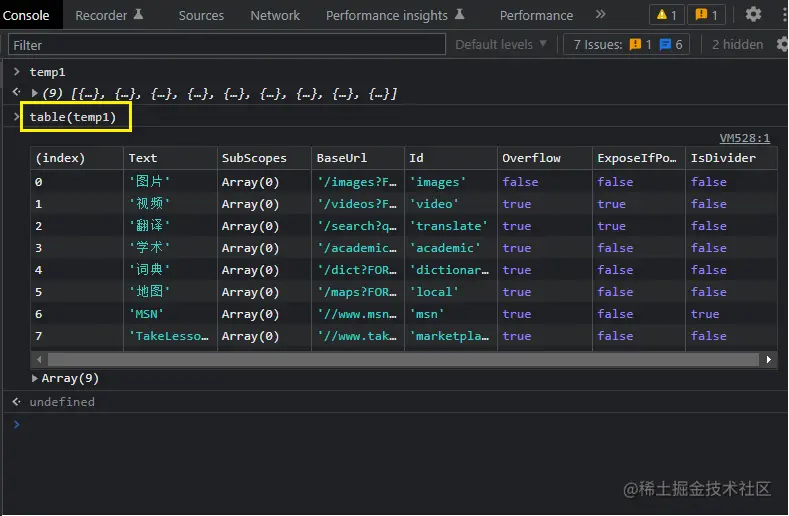Follow the VM528:1 source link
Image resolution: width=789 pixels, height=516 pixels.
click(745, 138)
